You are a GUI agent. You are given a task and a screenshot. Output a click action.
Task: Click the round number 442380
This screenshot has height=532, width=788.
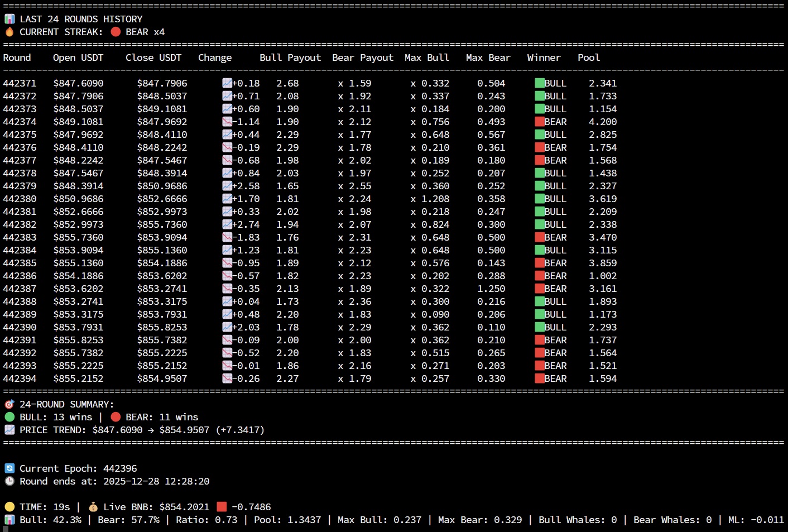20,199
